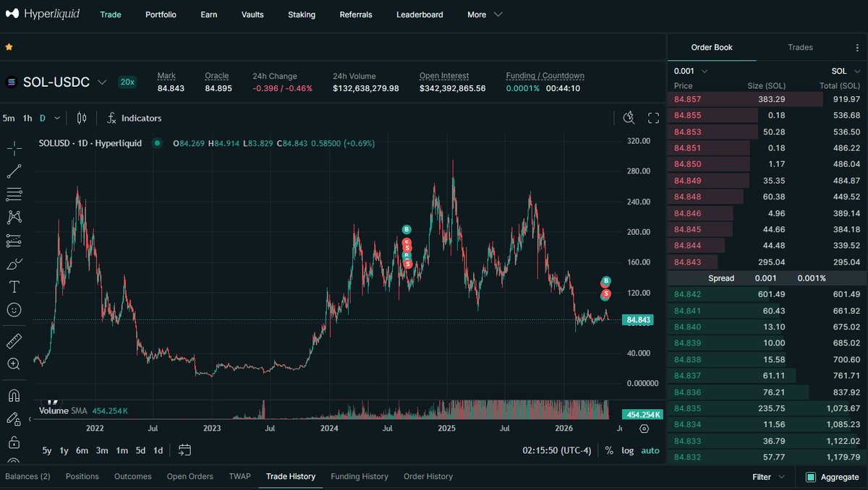Go to Portfolio page
Image resolution: width=868 pixels, height=490 pixels.
click(161, 14)
